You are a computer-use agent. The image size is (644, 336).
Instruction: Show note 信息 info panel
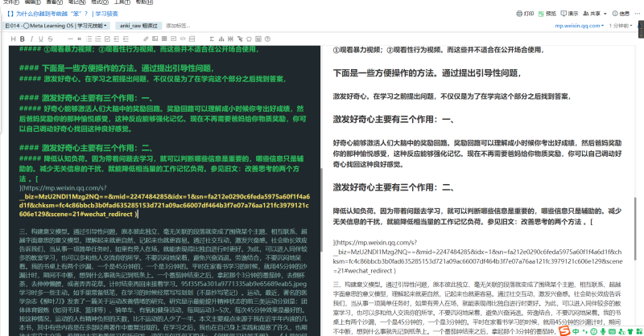click(x=621, y=14)
